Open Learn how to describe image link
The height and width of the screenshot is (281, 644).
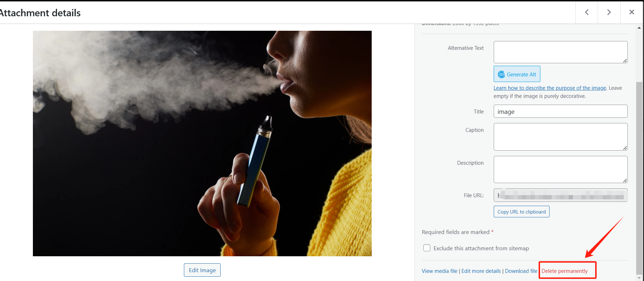point(550,88)
